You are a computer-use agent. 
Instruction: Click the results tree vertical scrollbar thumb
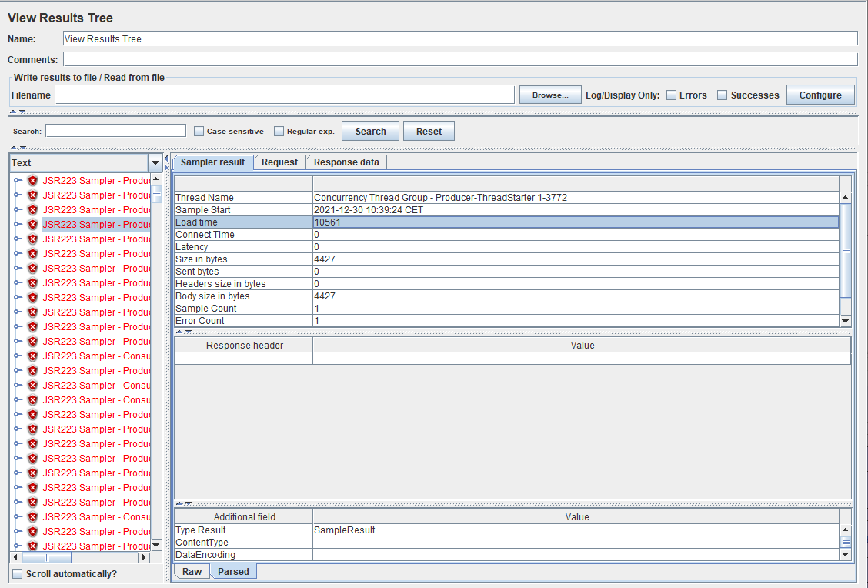click(156, 195)
